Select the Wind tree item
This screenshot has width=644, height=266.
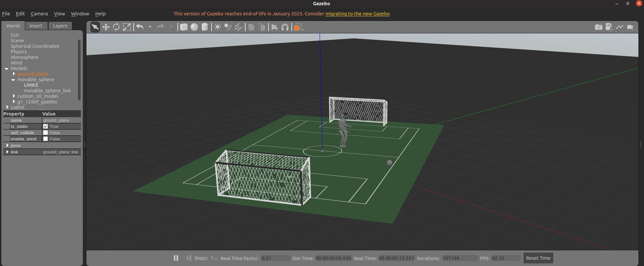(x=16, y=63)
